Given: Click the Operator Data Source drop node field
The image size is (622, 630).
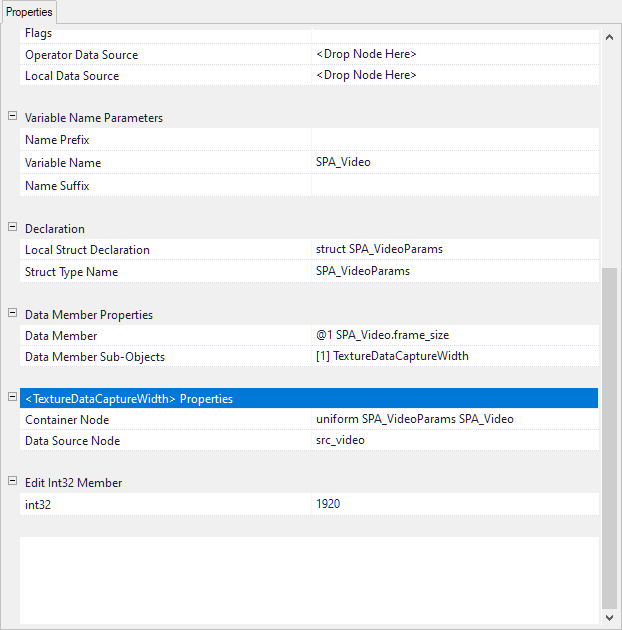Looking at the screenshot, I should (x=455, y=54).
